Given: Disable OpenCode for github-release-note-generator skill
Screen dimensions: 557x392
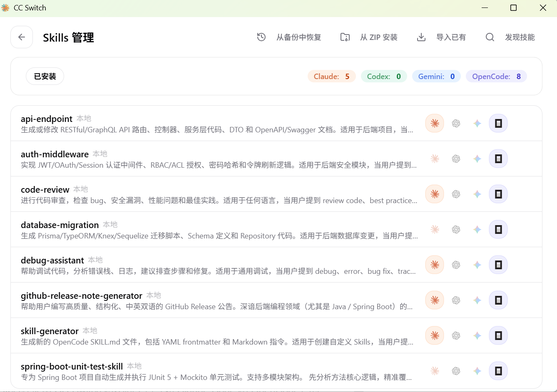Looking at the screenshot, I should 498,300.
